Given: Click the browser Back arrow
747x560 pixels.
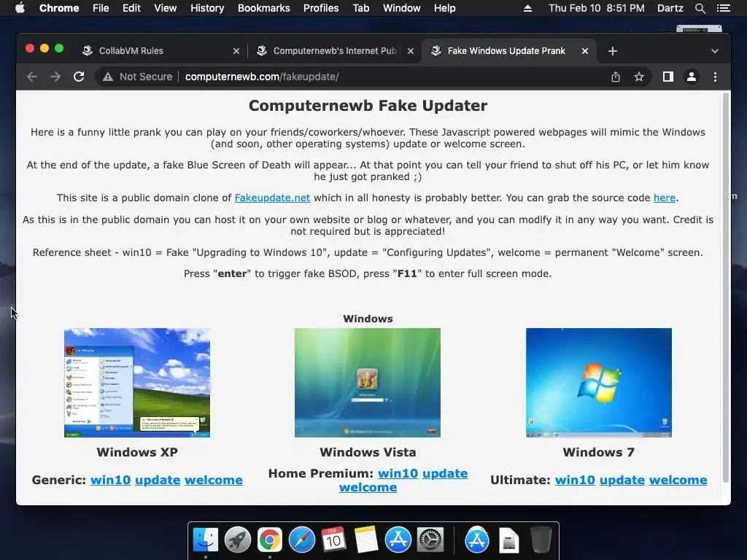Looking at the screenshot, I should click(32, 77).
